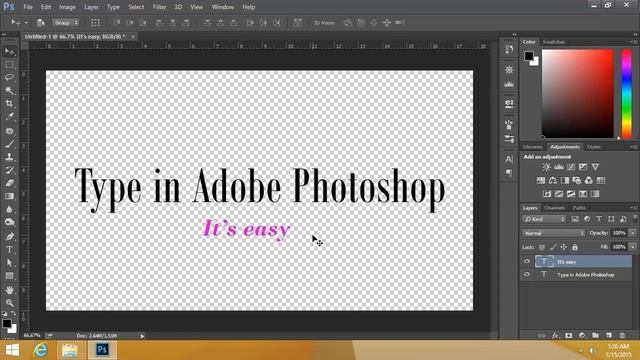Select the Hand tool

pos(9,290)
